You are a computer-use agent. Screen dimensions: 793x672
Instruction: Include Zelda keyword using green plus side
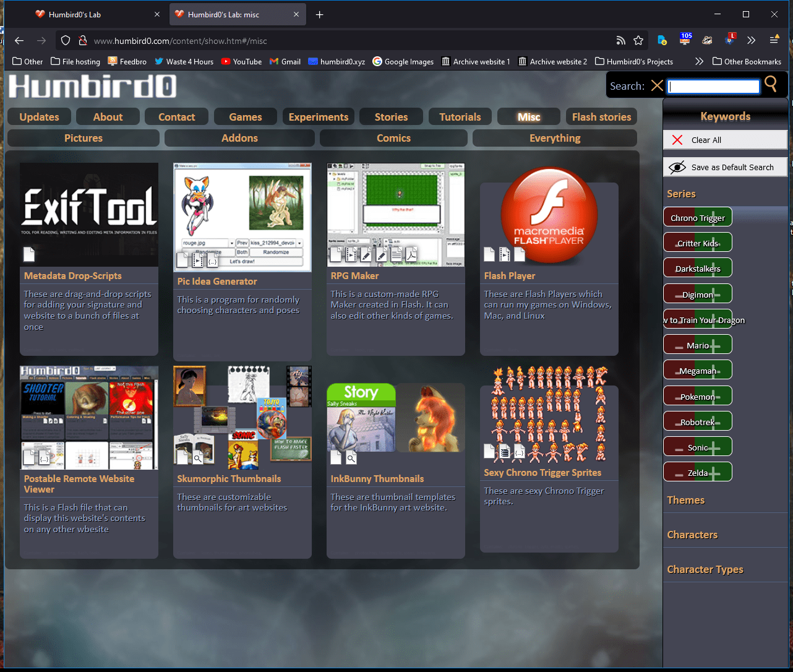(x=714, y=473)
